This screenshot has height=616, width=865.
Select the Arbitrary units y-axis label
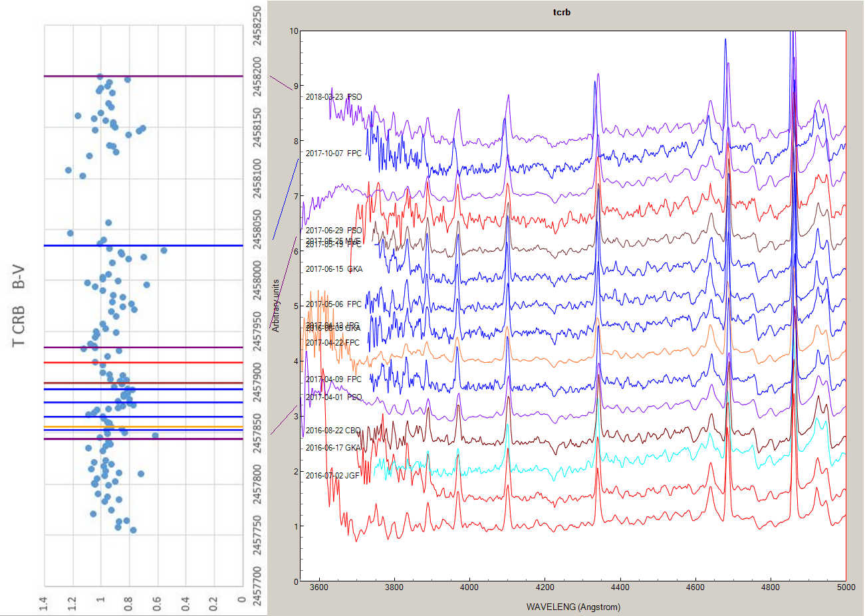tap(276, 306)
